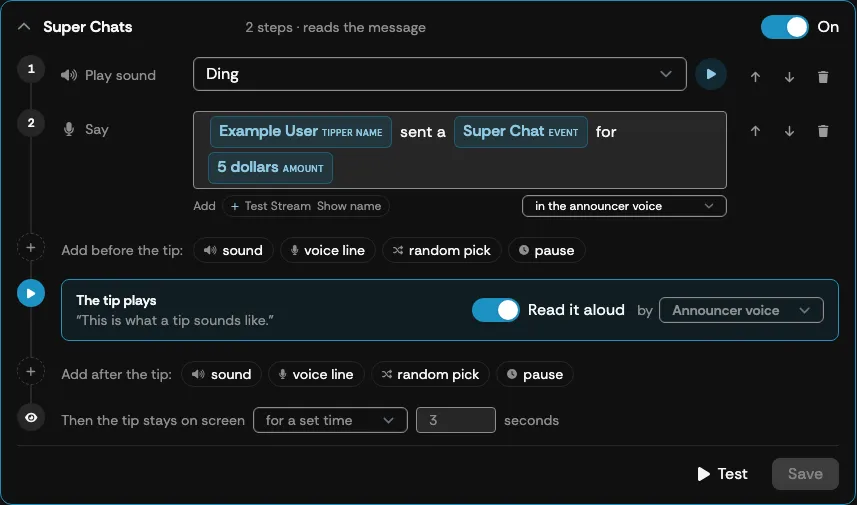Add a pause before the tip
This screenshot has width=857, height=505.
[x=547, y=250]
